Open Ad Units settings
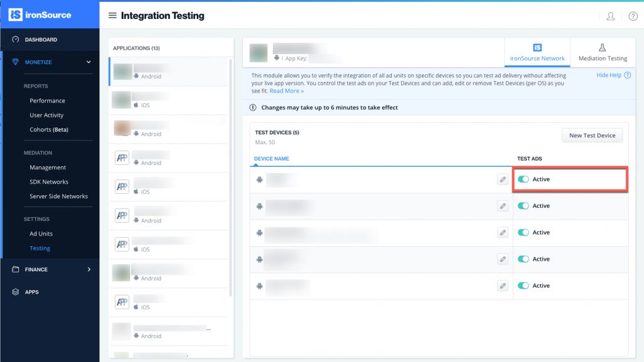The image size is (644, 362). (x=41, y=234)
